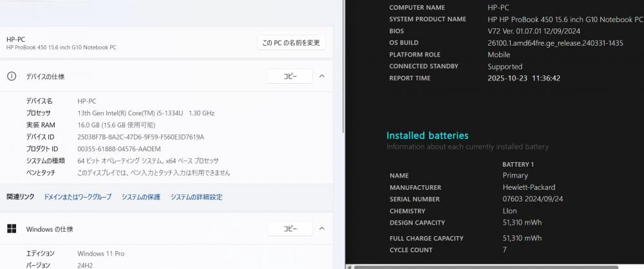644x269 pixels.
Task: Copy the デバイスの仕様 details
Action: 290,77
